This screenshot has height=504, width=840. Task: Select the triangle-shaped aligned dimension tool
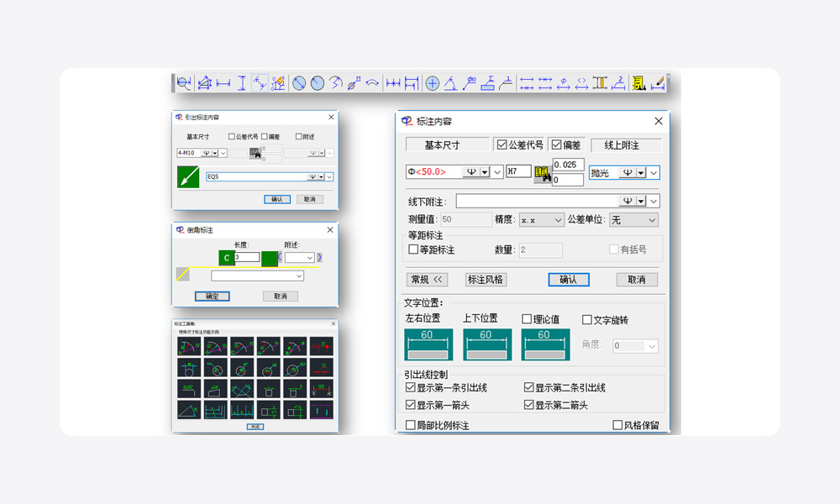click(204, 83)
